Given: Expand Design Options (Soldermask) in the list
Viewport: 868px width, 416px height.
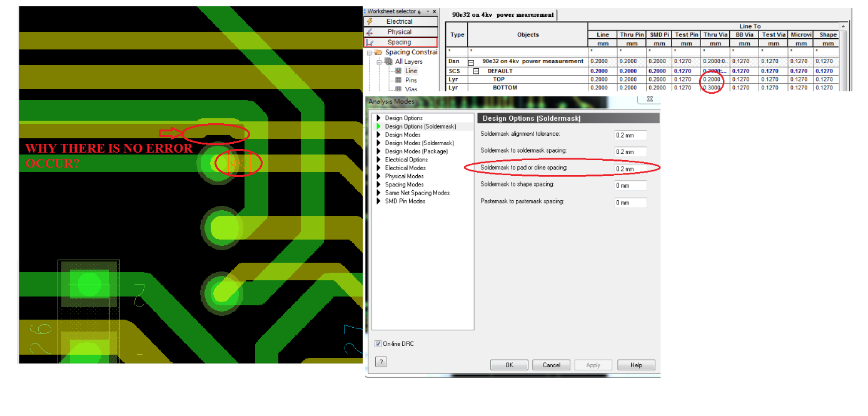Looking at the screenshot, I should (378, 126).
